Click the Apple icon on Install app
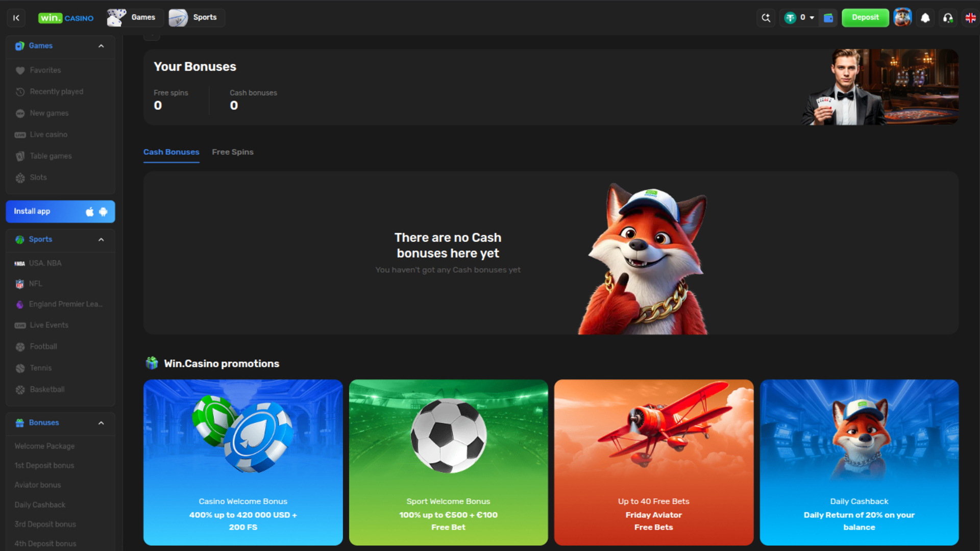980x551 pixels. (90, 212)
